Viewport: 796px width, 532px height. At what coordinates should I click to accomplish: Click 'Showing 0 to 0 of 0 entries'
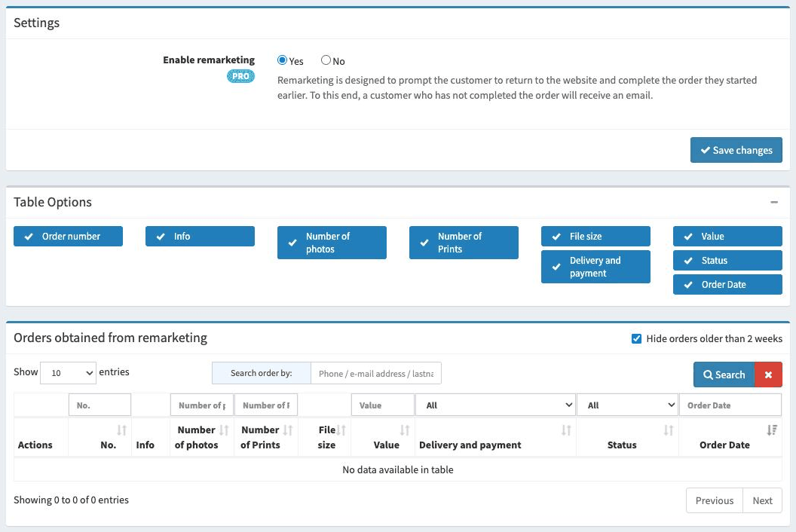pos(71,500)
